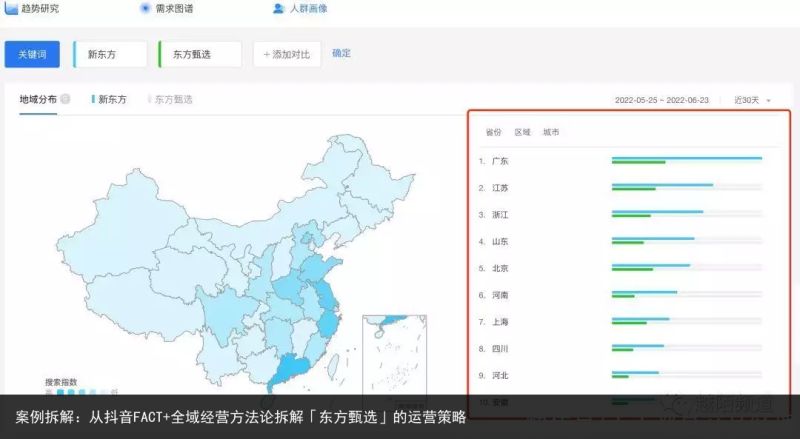Screen dimensions: 800x439
Task: Switch ranking to 城市 tab
Action: pyautogui.click(x=551, y=132)
